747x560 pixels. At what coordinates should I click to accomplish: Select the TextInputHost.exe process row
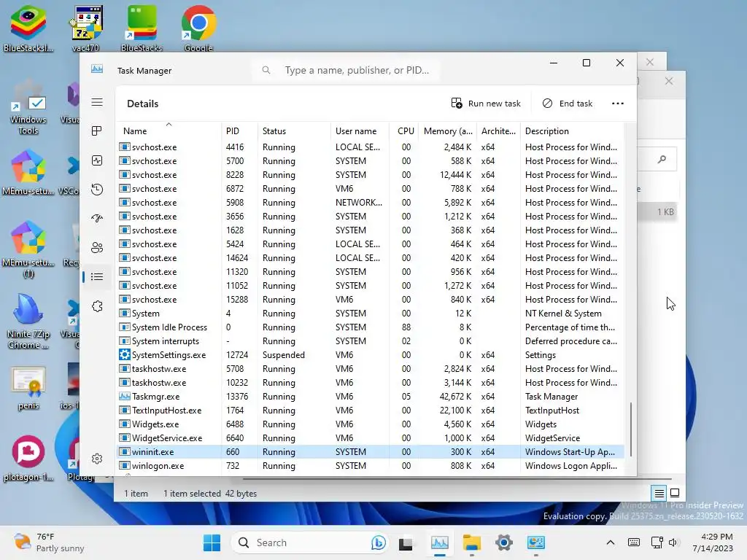pyautogui.click(x=370, y=410)
